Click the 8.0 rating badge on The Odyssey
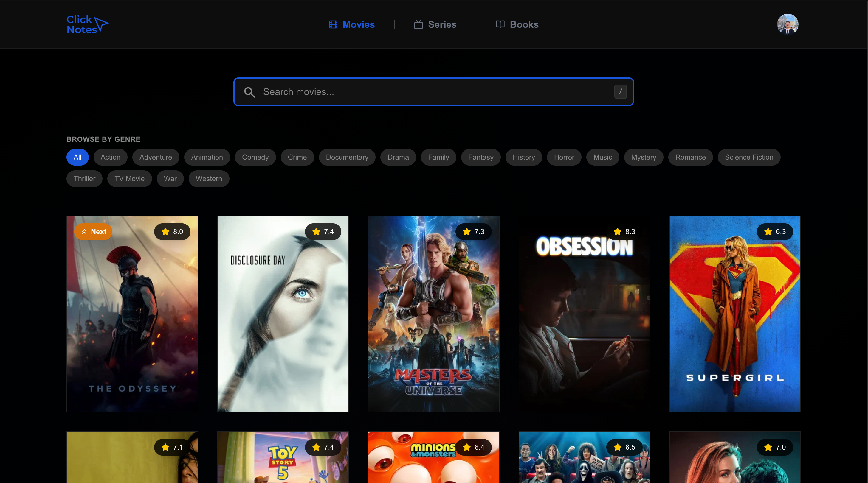868x483 pixels. 172,232
